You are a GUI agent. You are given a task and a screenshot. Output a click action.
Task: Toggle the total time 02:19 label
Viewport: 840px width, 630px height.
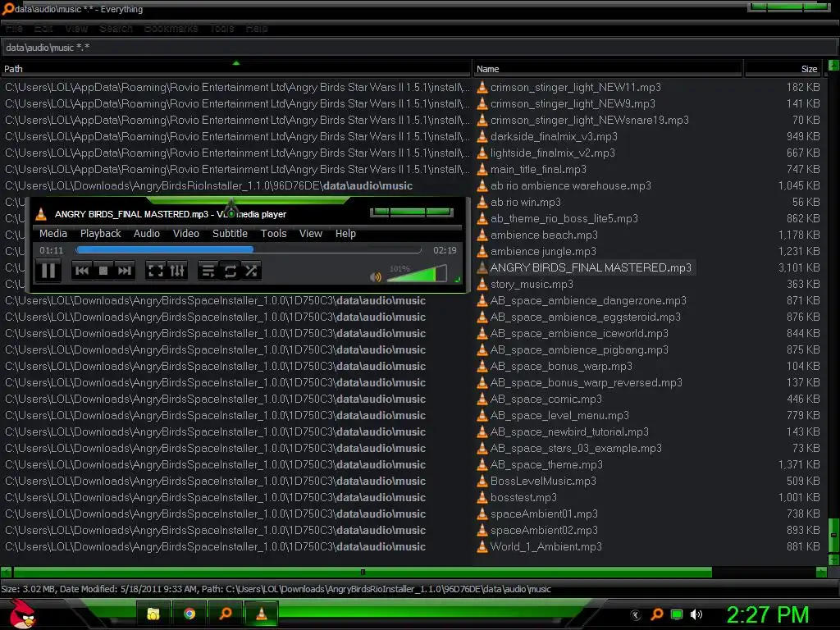[445, 250]
